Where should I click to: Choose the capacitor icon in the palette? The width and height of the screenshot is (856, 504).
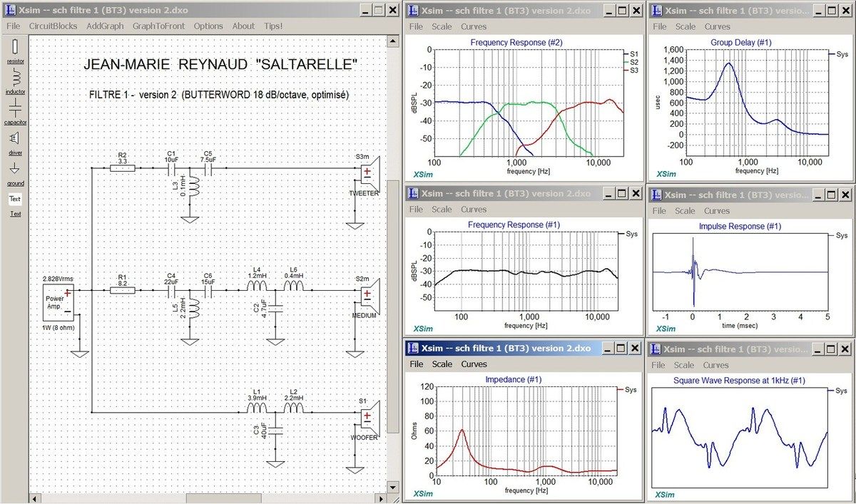click(15, 108)
